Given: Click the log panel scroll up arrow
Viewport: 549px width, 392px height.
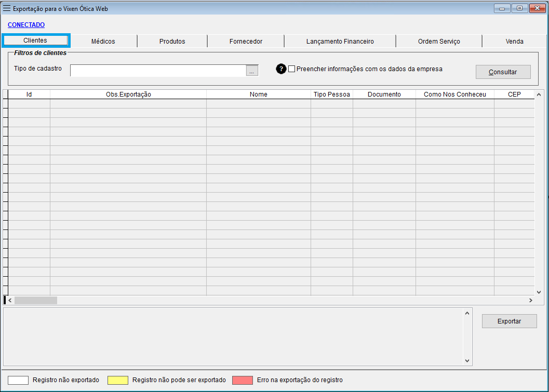Looking at the screenshot, I should click(467, 313).
